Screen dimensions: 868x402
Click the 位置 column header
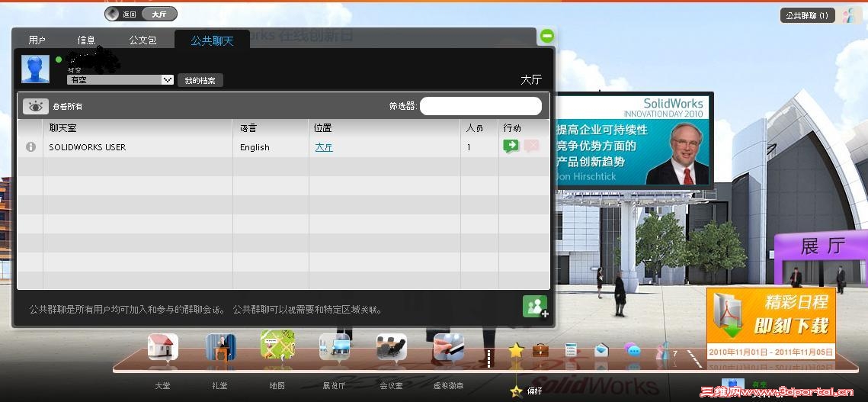point(322,128)
